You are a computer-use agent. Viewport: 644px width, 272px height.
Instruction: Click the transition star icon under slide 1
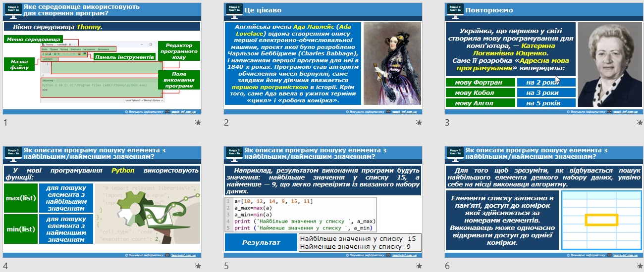(x=198, y=123)
